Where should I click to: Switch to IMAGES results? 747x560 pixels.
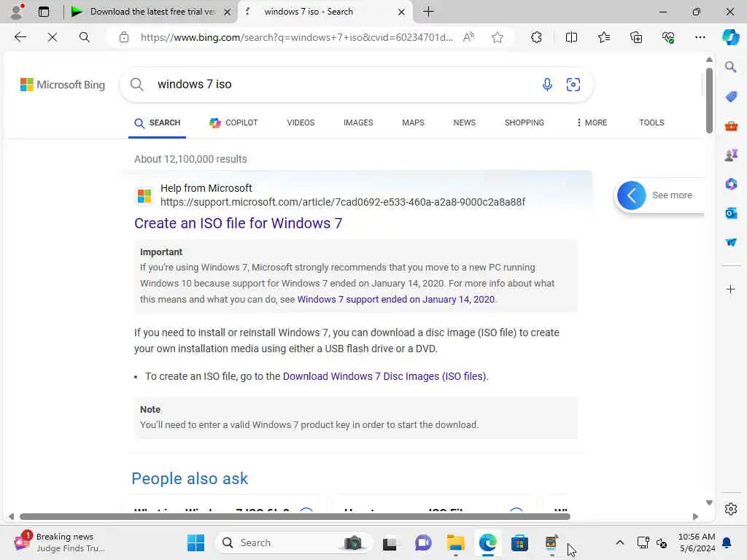pos(358,122)
